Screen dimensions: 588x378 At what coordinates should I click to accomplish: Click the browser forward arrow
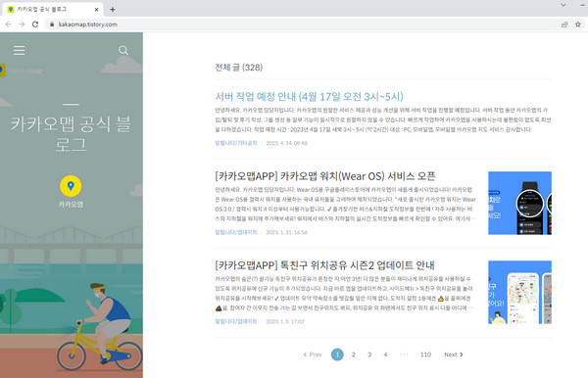click(x=22, y=24)
